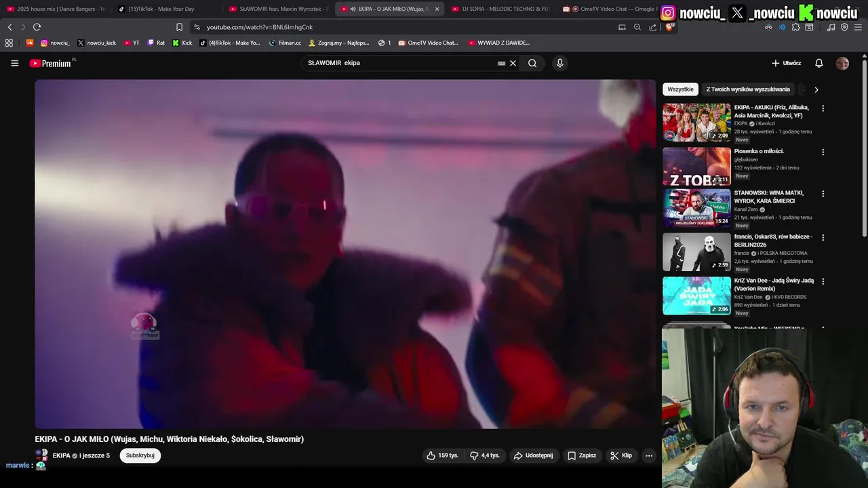868x488 pixels.
Task: Open the browser zoom control icon
Action: coord(637,27)
